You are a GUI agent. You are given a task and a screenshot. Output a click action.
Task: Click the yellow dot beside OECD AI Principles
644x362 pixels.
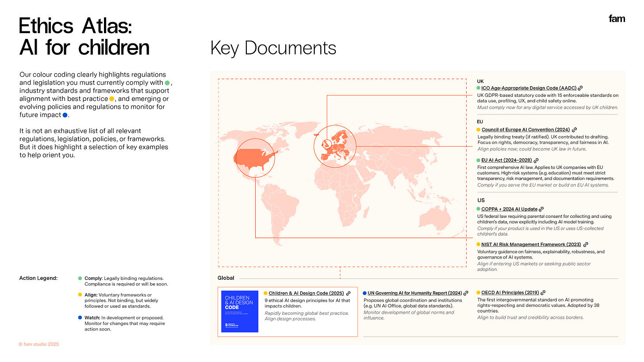pyautogui.click(x=479, y=293)
